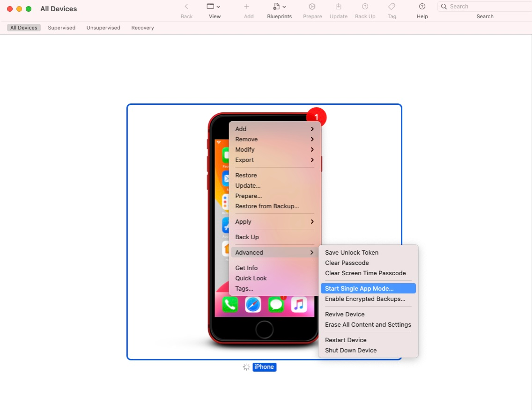Click the Prepare toolbar icon

pos(312,7)
